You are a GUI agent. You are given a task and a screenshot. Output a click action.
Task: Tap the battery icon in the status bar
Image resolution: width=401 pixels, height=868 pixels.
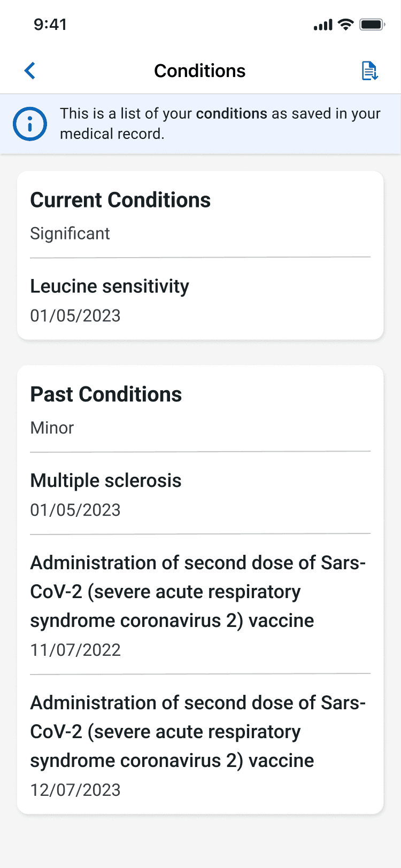point(372,25)
